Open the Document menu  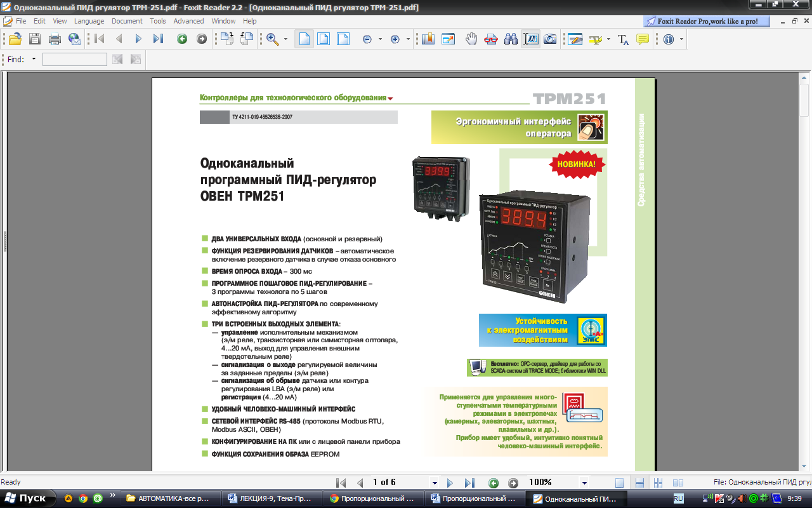[x=127, y=21]
